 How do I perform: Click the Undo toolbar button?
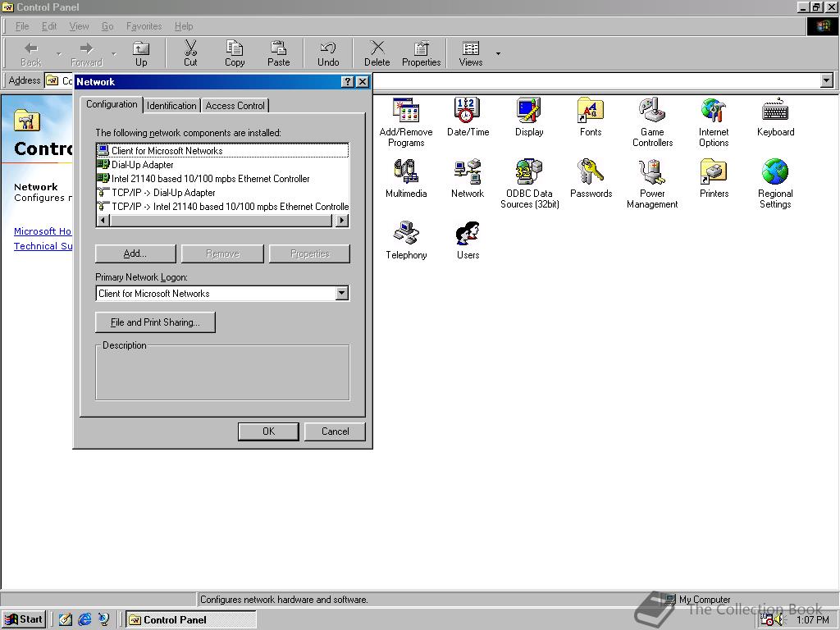328,53
